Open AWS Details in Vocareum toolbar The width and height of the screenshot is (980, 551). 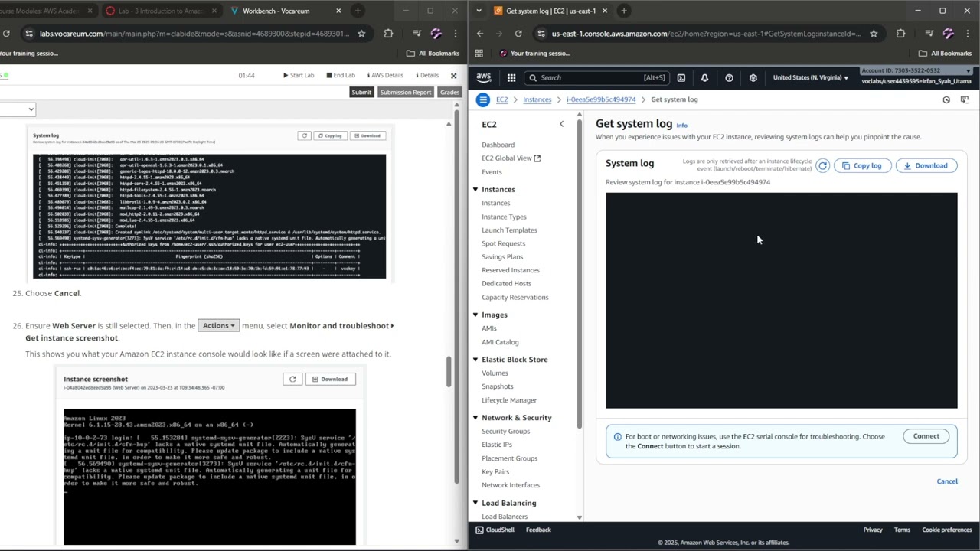(x=384, y=75)
